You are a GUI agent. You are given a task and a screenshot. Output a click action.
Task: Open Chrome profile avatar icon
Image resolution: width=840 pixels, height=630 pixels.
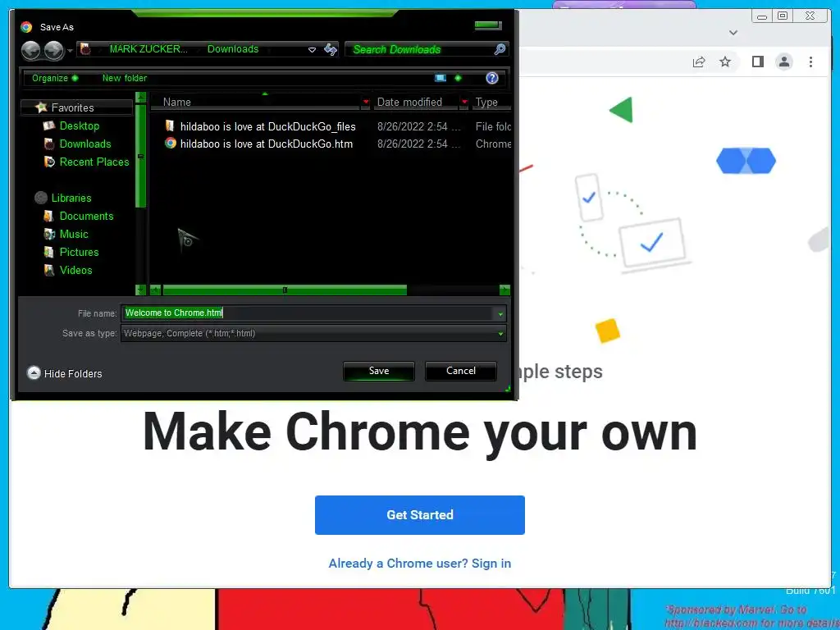[783, 62]
